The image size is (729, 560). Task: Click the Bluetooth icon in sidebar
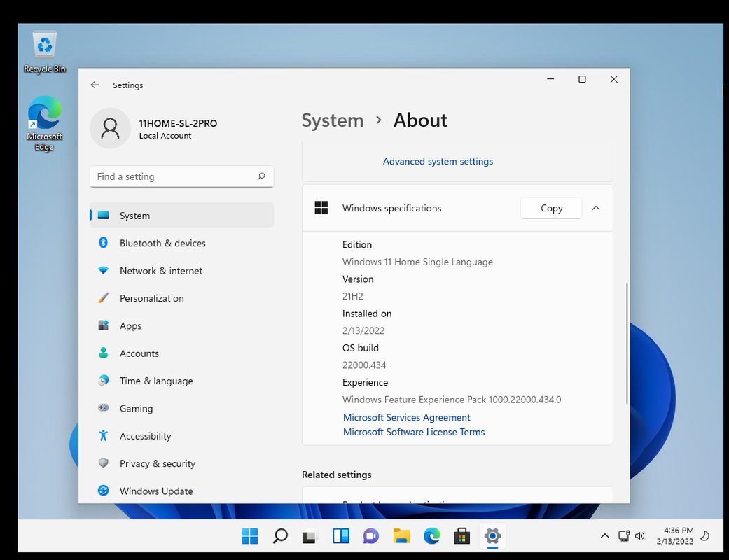click(103, 243)
